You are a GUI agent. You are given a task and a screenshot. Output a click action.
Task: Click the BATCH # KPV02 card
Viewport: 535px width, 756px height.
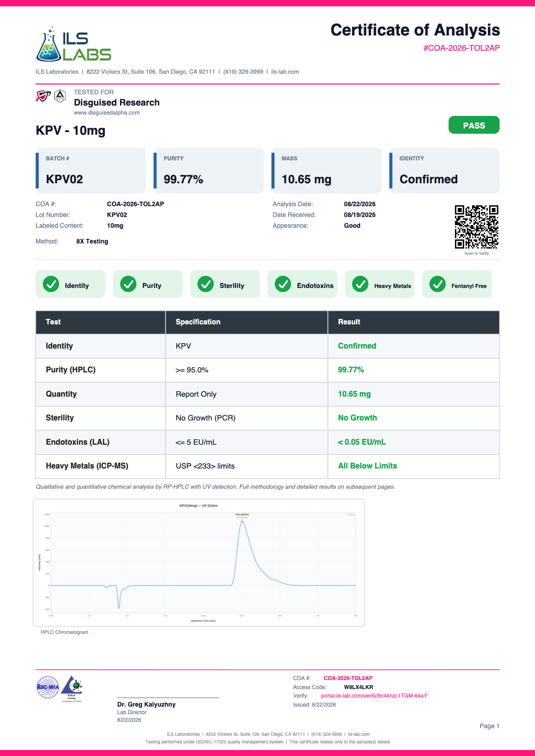tap(91, 171)
